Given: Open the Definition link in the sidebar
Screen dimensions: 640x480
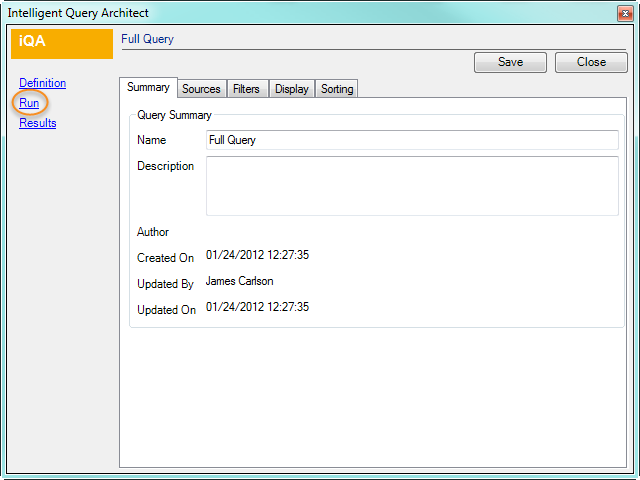Looking at the screenshot, I should [42, 83].
